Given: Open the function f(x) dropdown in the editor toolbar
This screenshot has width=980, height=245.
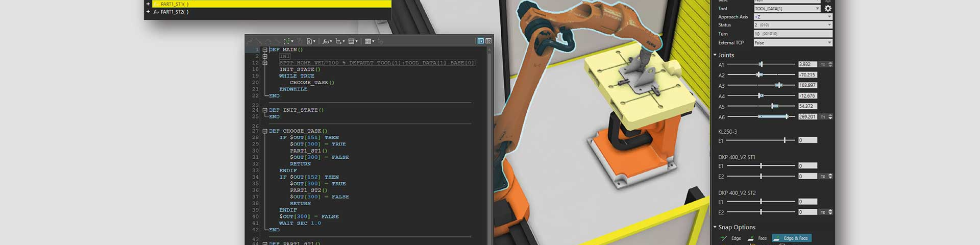Looking at the screenshot, I should (x=327, y=41).
